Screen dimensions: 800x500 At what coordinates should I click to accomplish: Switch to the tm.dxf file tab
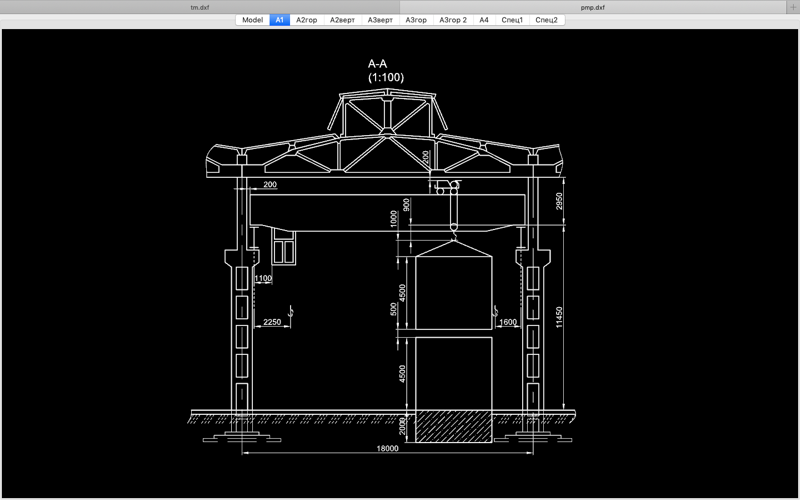pos(199,7)
